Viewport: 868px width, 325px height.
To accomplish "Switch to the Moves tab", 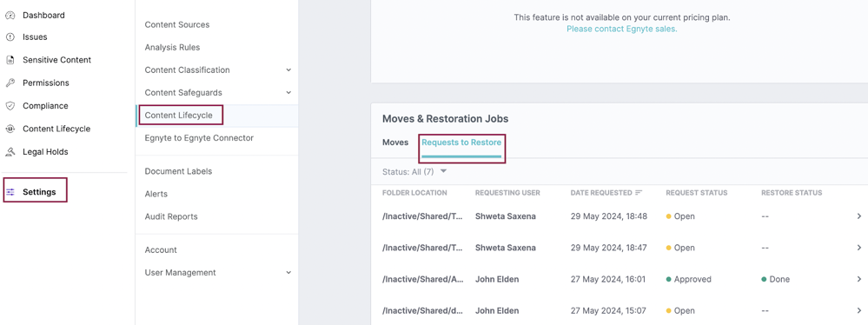I will (395, 143).
